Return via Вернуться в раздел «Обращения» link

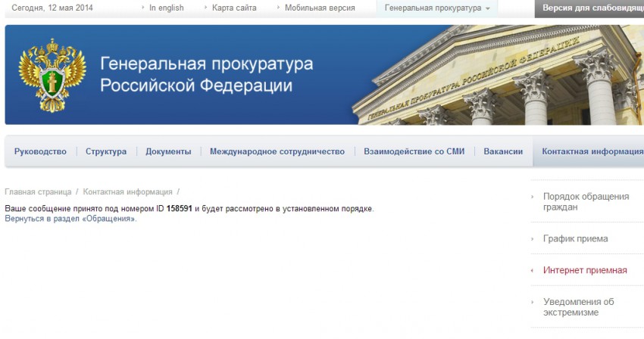[70, 219]
